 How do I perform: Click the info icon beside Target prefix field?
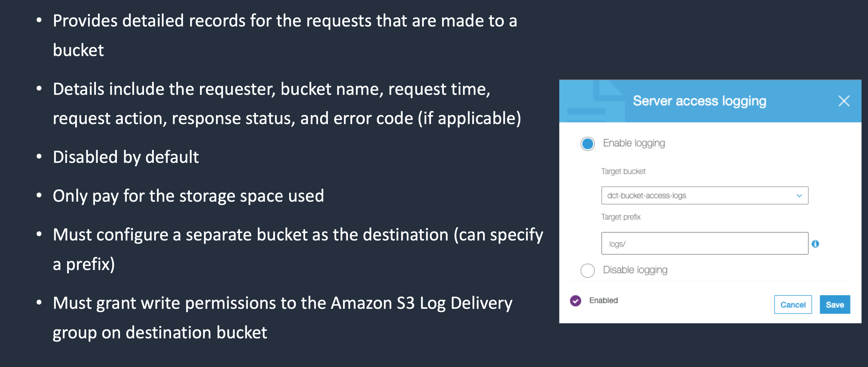(x=815, y=244)
